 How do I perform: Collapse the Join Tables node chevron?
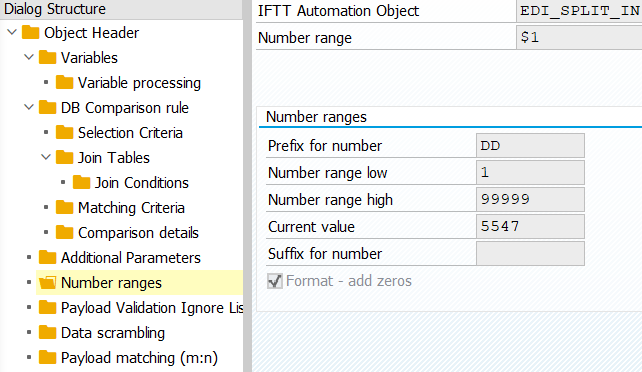coord(46,157)
